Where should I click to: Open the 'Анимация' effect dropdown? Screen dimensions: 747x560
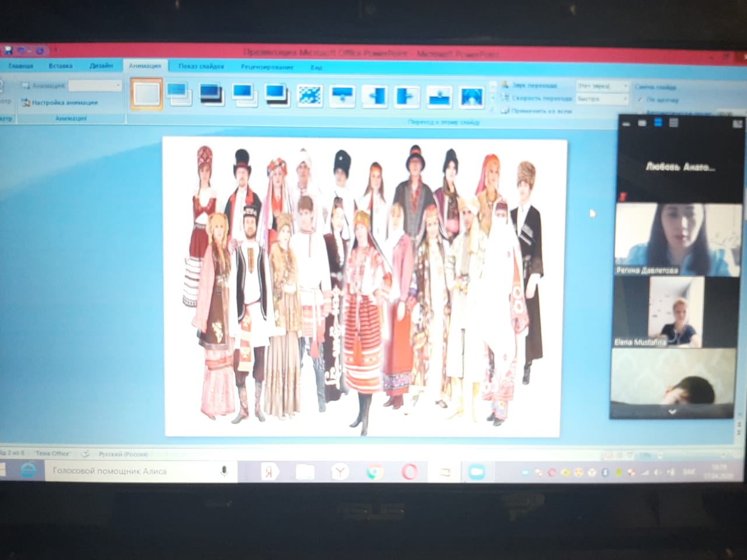click(x=95, y=85)
